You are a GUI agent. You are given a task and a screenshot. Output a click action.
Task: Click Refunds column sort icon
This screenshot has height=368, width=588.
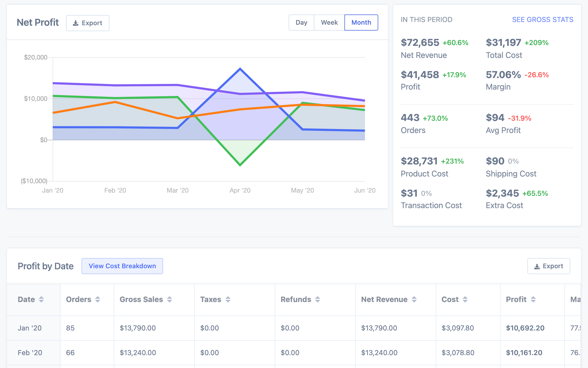pyautogui.click(x=318, y=299)
